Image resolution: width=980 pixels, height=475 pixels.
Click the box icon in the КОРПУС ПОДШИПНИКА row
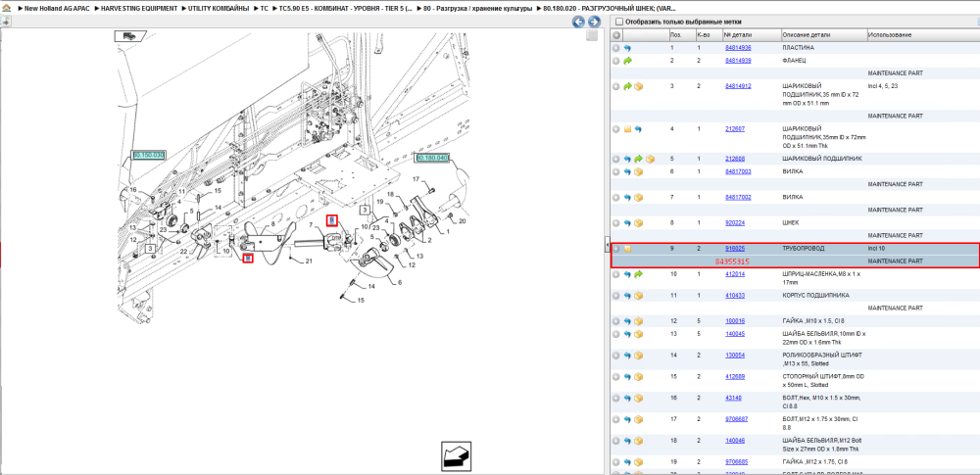pos(639,296)
